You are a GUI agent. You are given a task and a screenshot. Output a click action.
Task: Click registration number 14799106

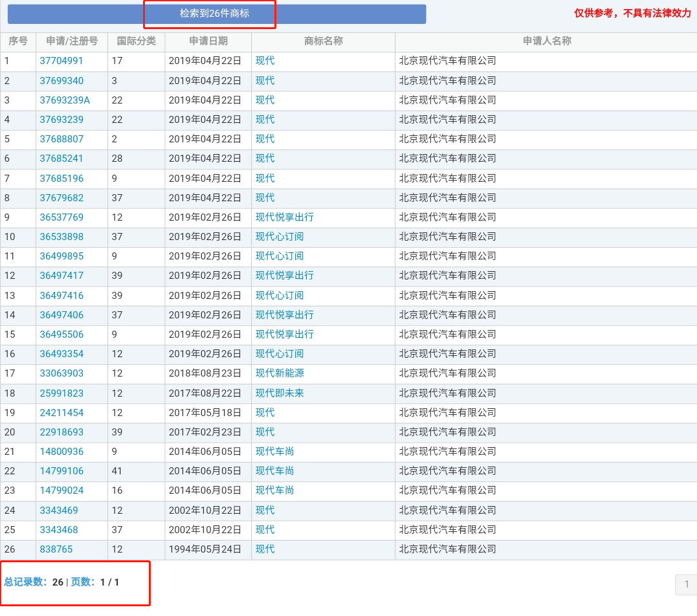click(x=61, y=471)
